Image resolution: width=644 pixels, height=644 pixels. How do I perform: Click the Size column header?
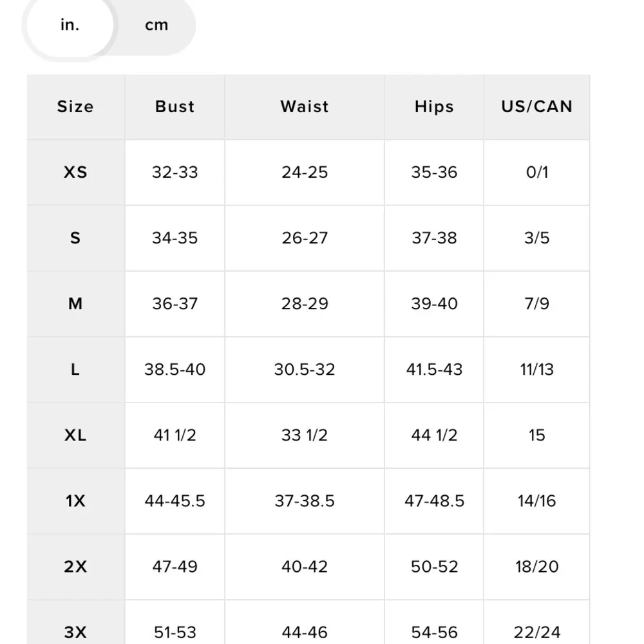pos(75,107)
